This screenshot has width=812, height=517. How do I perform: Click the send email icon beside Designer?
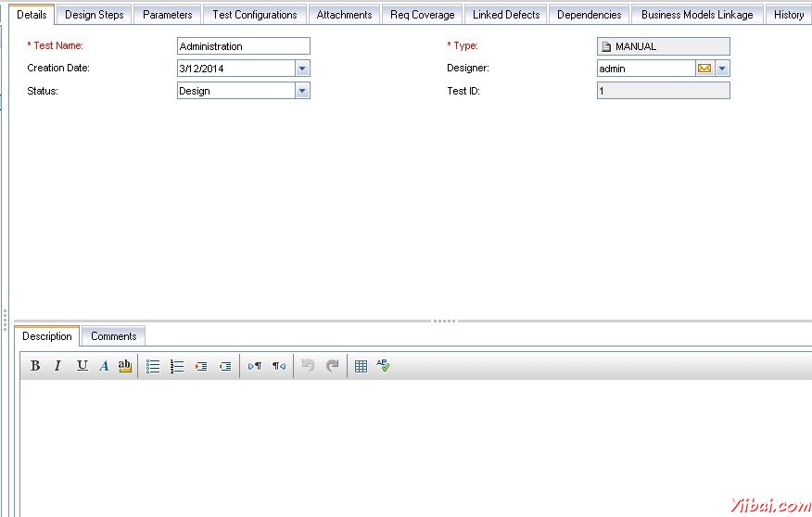click(x=704, y=69)
